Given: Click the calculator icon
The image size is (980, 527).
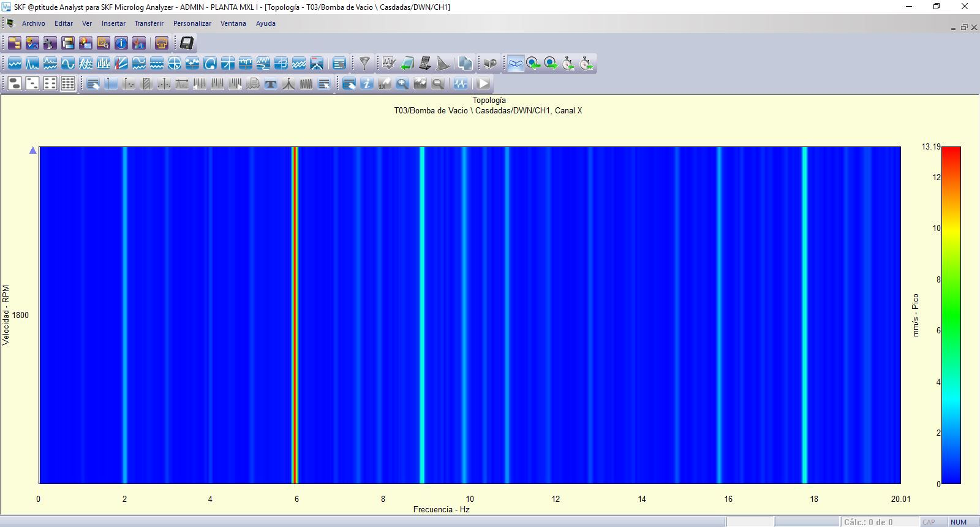Looking at the screenshot, I should pos(425,63).
